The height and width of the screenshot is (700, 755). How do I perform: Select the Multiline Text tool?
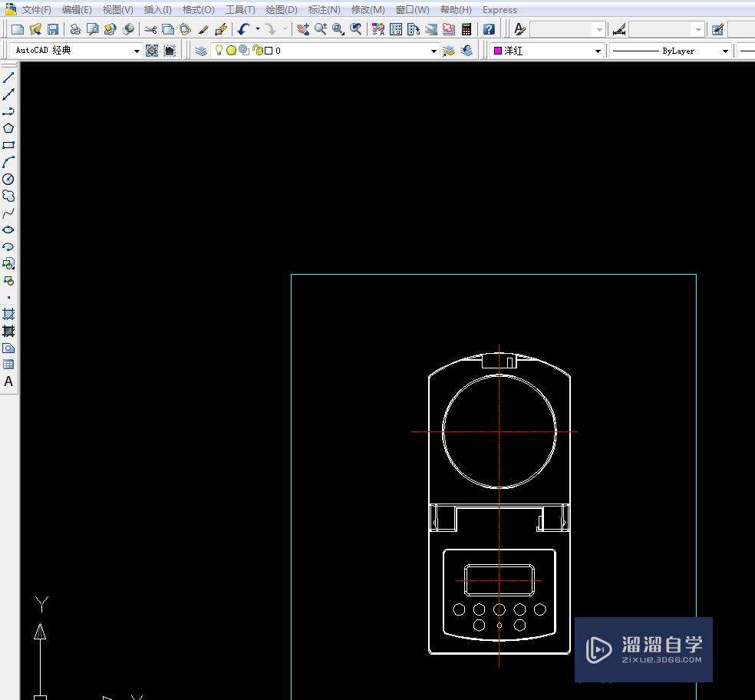[8, 381]
